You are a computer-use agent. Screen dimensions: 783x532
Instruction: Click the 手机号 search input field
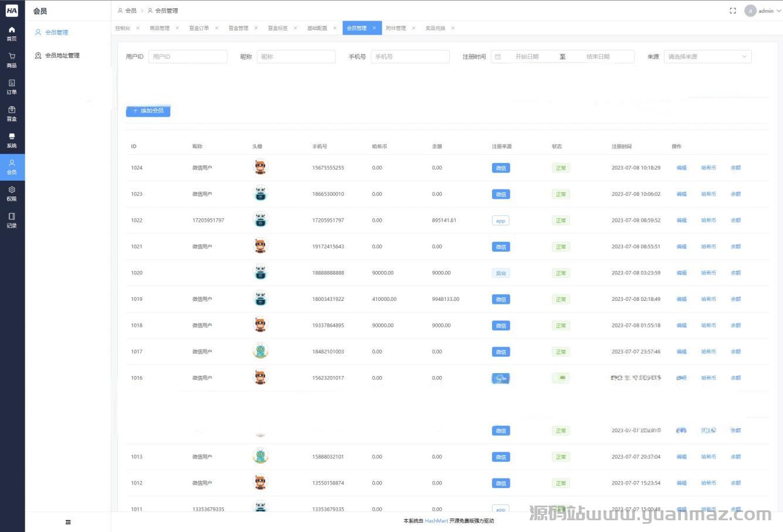pyautogui.click(x=410, y=57)
